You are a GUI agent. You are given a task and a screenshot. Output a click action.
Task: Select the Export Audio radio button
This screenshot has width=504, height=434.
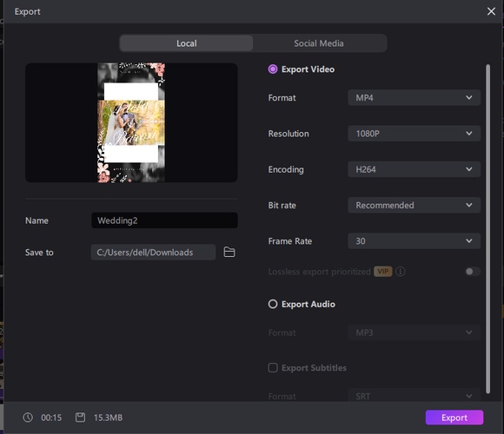[x=273, y=304]
